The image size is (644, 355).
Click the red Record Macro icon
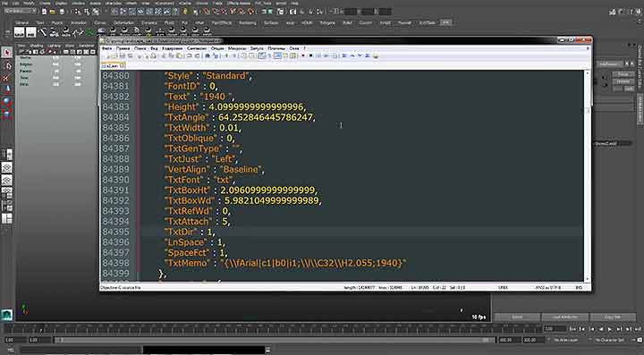[x=303, y=55]
